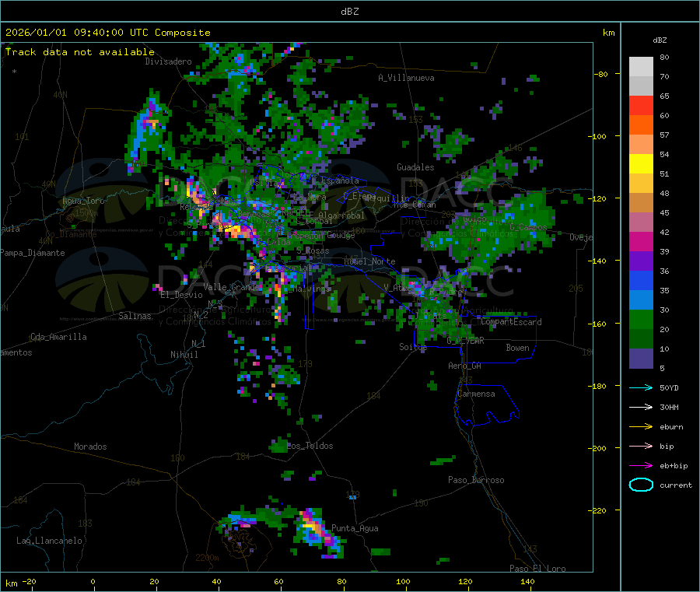Select the Los_Toldos label
Viewport: 700px width, 592px height.
pos(310,446)
